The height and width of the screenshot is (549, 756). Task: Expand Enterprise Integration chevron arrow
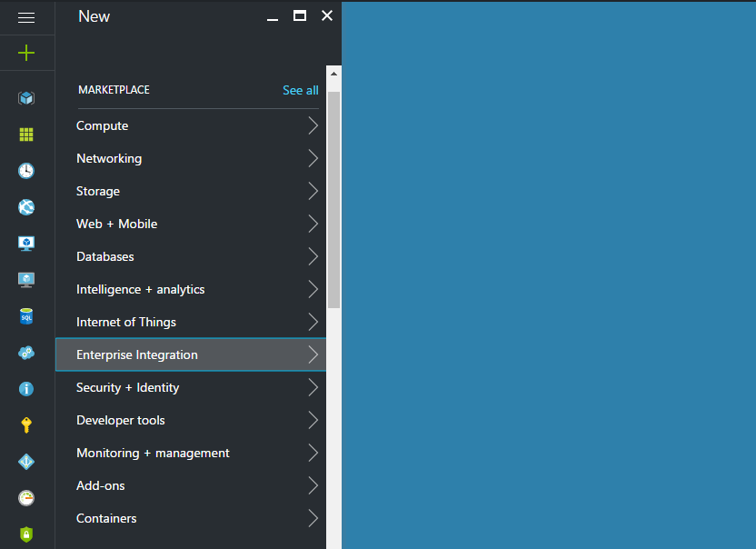(x=313, y=355)
